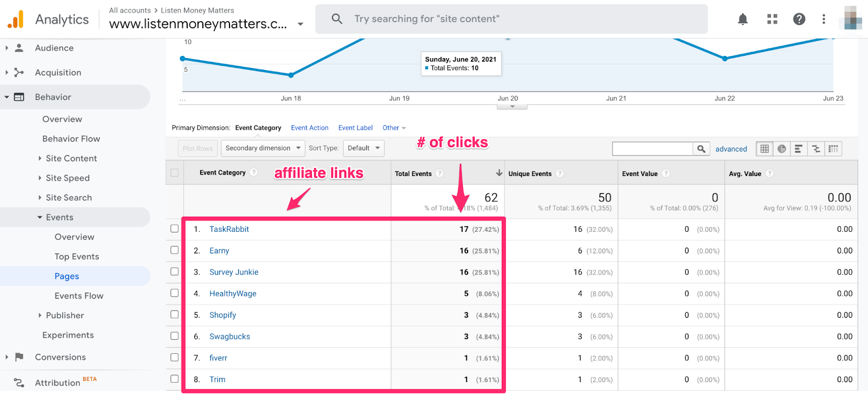868x406 pixels.
Task: Click help icon beside Event Value header
Action: tap(666, 173)
